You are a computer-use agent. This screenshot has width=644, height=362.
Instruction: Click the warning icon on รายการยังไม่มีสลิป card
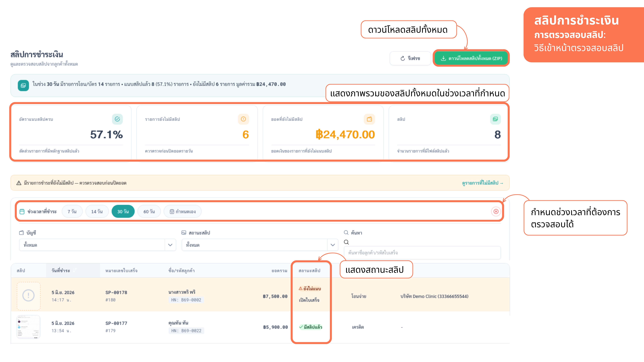coord(243,119)
